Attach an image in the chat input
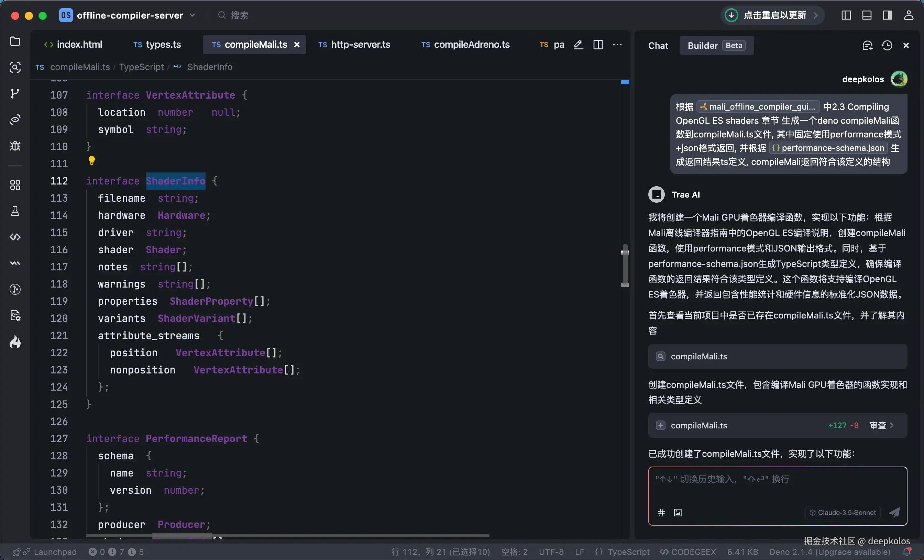 click(678, 512)
